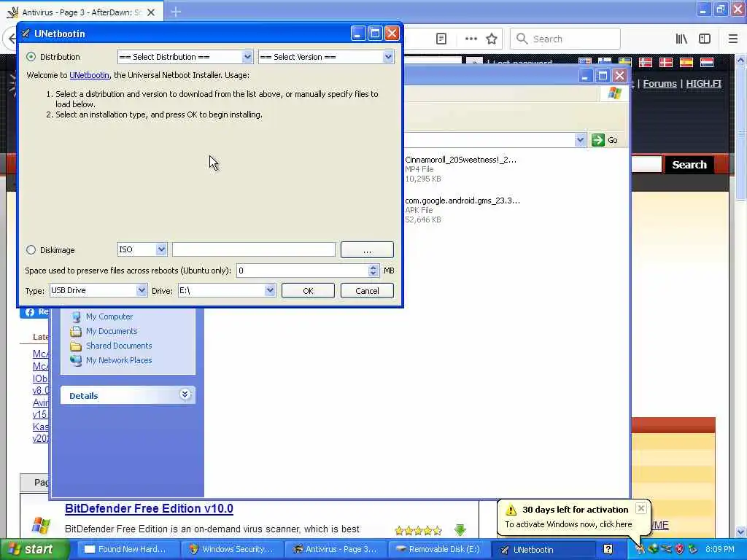Switch to Windows Security taskbar item
This screenshot has height=560, width=747.
pos(232,549)
